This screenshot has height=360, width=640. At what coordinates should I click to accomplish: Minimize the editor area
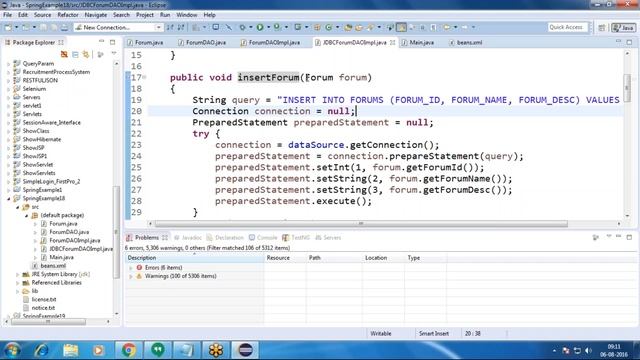coord(618,42)
